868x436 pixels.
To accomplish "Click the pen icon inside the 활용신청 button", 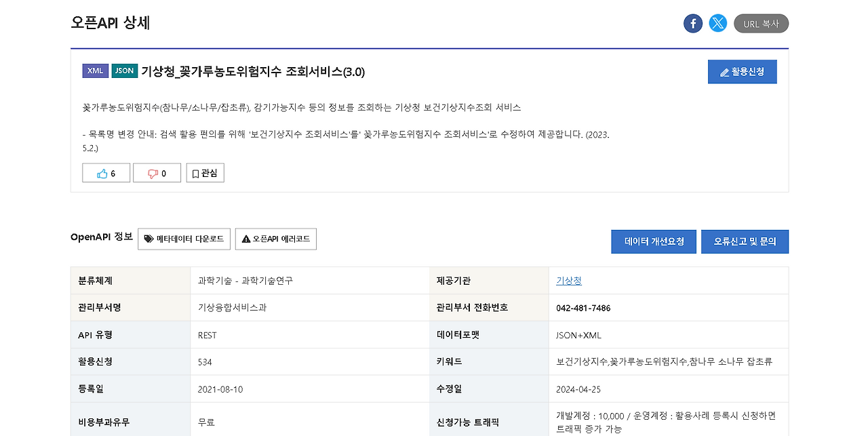I will [x=724, y=71].
